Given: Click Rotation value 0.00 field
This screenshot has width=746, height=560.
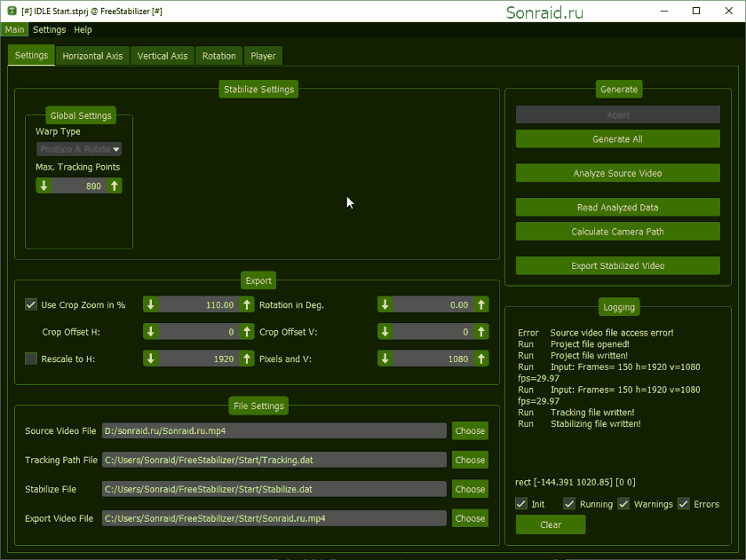Looking at the screenshot, I should click(x=433, y=304).
